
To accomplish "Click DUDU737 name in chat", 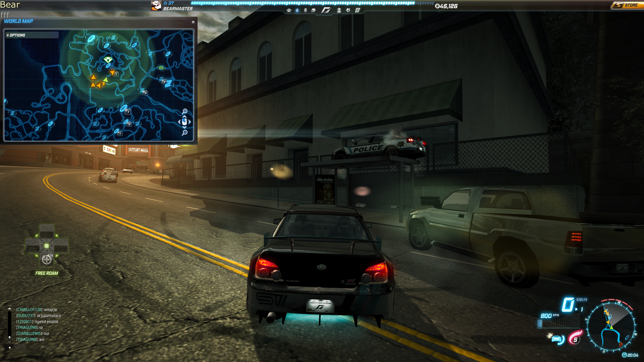I will pos(26,316).
